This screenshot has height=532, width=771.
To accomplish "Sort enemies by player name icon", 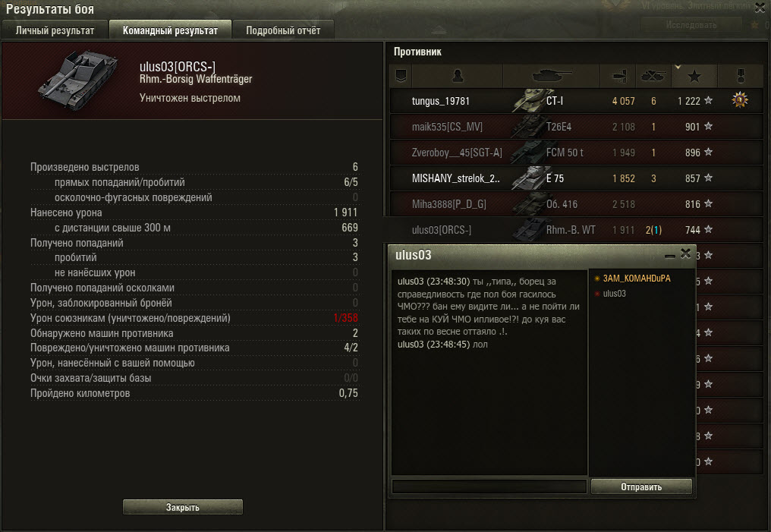I will [x=458, y=76].
